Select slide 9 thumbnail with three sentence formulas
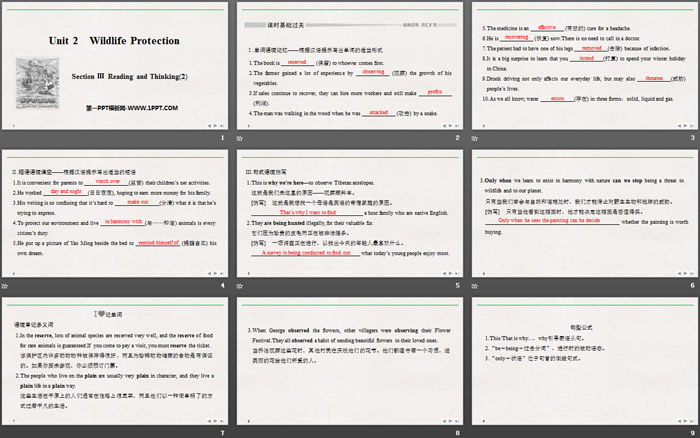Viewport: 700px width, 438px height. click(584, 361)
